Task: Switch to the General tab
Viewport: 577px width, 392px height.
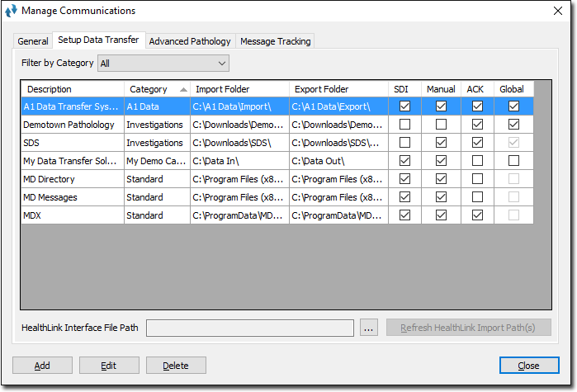Action: click(x=33, y=41)
